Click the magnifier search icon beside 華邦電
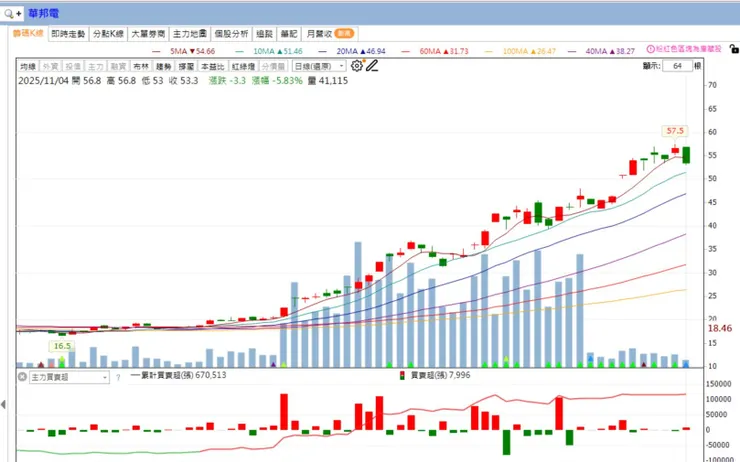The image size is (740, 462). click(8, 14)
